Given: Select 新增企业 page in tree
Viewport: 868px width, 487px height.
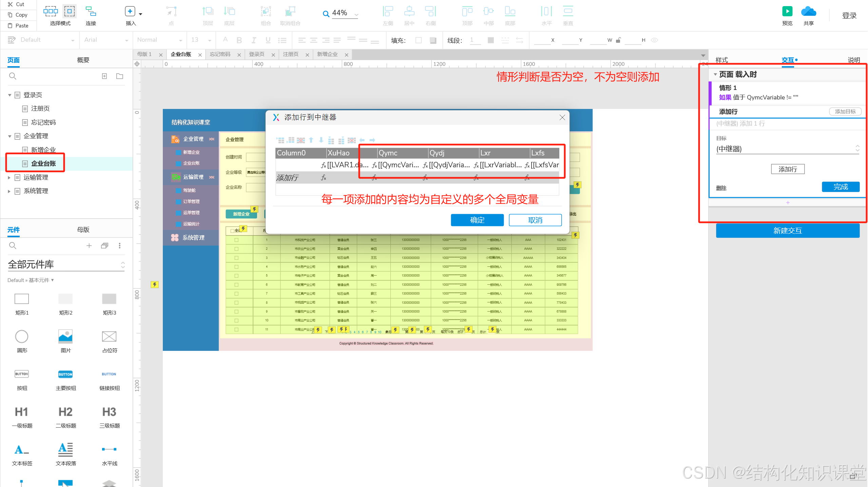Looking at the screenshot, I should (x=43, y=150).
